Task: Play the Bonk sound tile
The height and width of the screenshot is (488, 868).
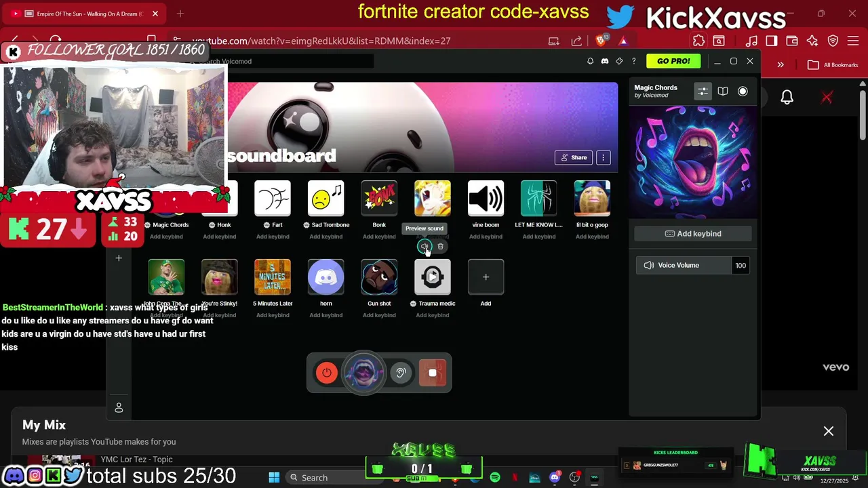Action: [x=379, y=199]
